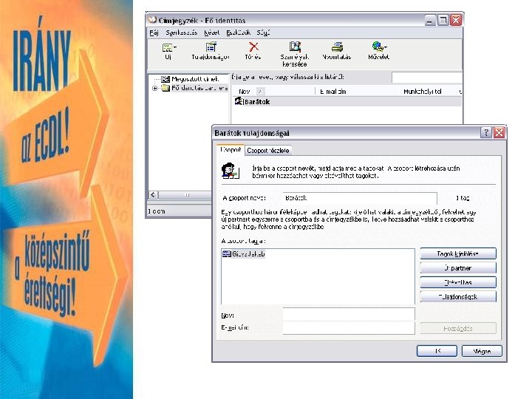Click the Barátok group icon in list
Screen dimensions: 532x399
pyautogui.click(x=239, y=101)
